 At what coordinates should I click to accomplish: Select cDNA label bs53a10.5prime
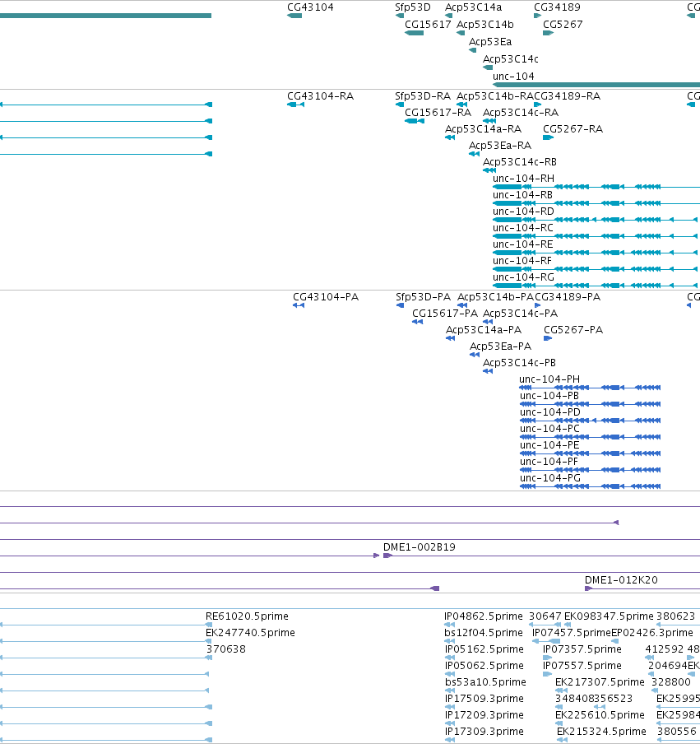coord(485,681)
